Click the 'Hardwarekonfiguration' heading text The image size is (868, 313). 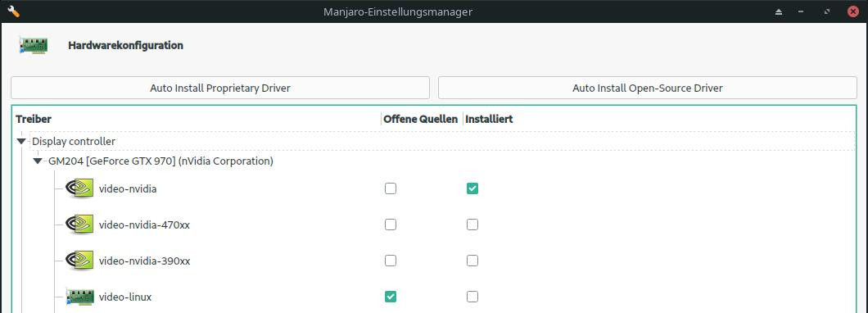(125, 45)
